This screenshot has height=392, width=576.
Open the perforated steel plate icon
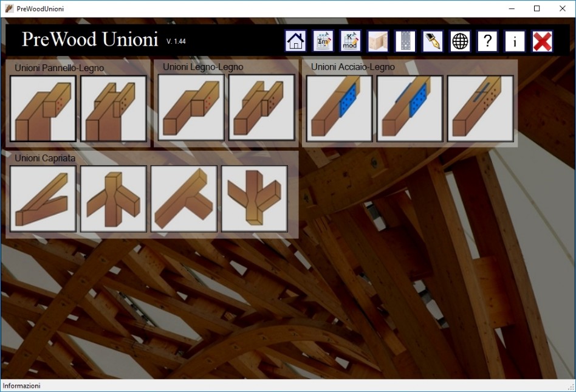coord(405,41)
